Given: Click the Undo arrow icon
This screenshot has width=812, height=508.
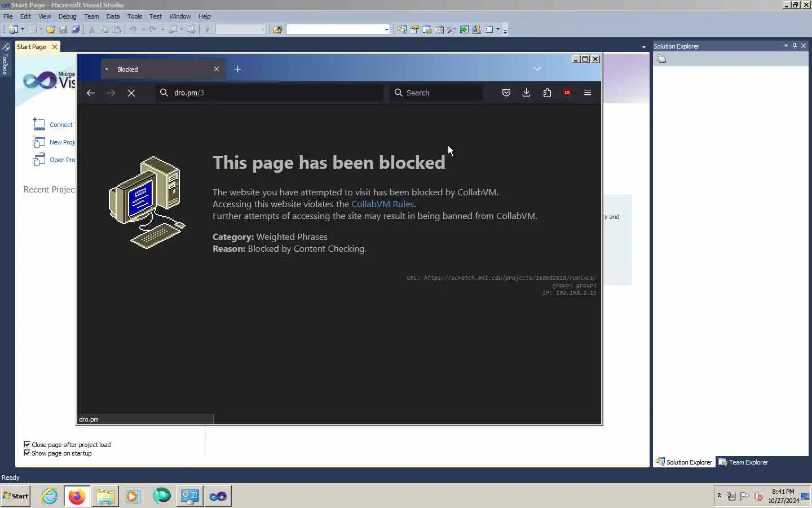Looking at the screenshot, I should click(133, 29).
